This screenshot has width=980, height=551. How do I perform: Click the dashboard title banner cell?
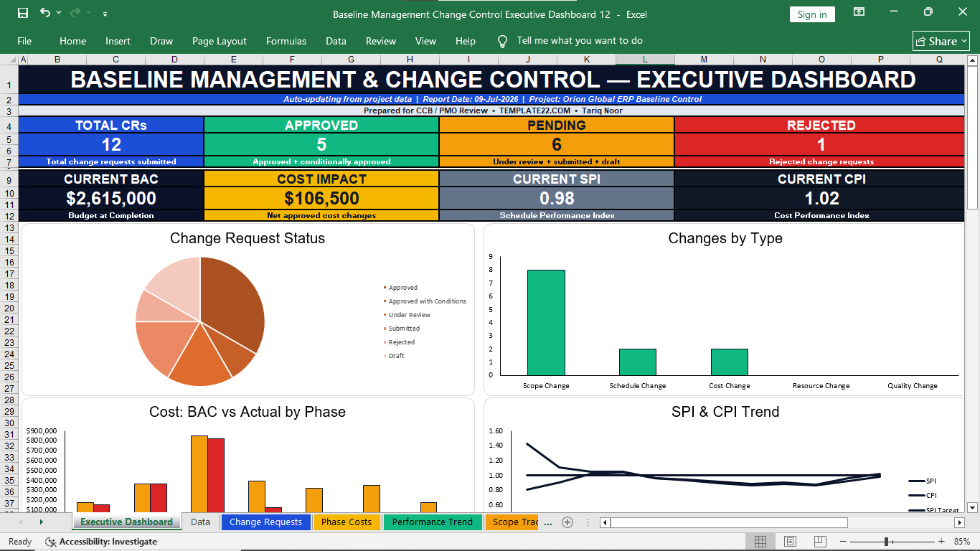[x=492, y=80]
